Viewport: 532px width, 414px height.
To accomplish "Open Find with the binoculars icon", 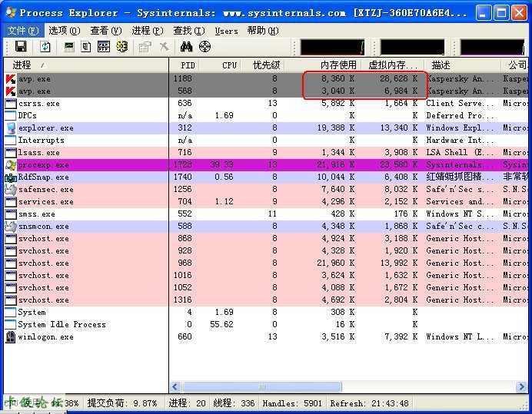I will pos(186,46).
